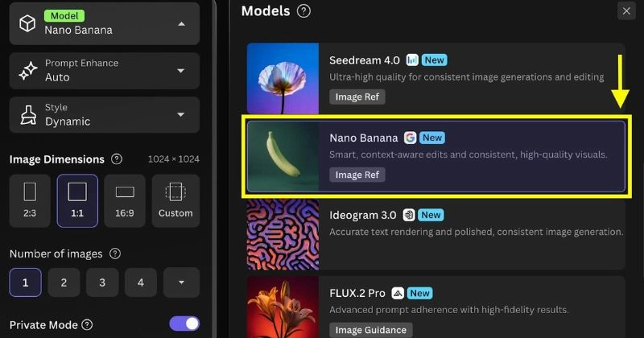Click the New badge on FLUX.2 Pro

(x=419, y=293)
